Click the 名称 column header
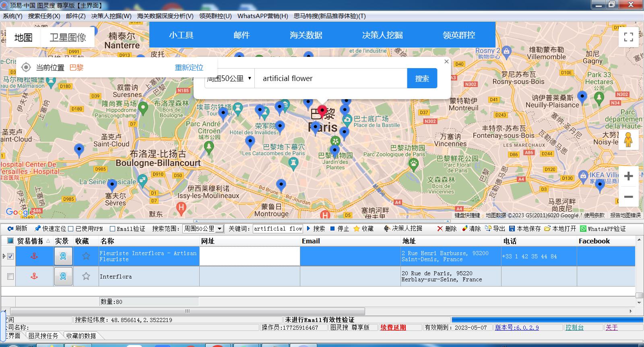Screen dimensions: 644x347 pyautogui.click(x=149, y=241)
